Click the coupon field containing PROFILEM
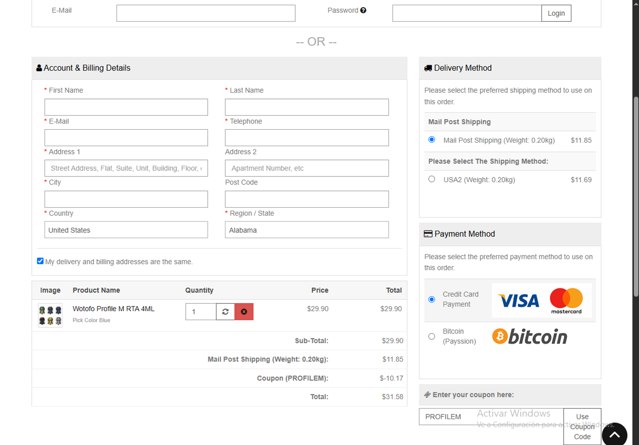Viewport: 639px width, 445px height. 491,417
